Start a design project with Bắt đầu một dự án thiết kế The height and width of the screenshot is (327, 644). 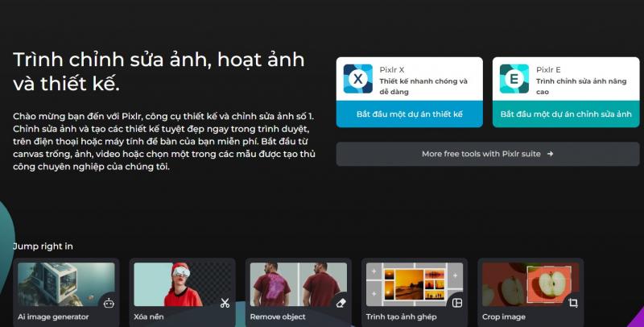410,114
